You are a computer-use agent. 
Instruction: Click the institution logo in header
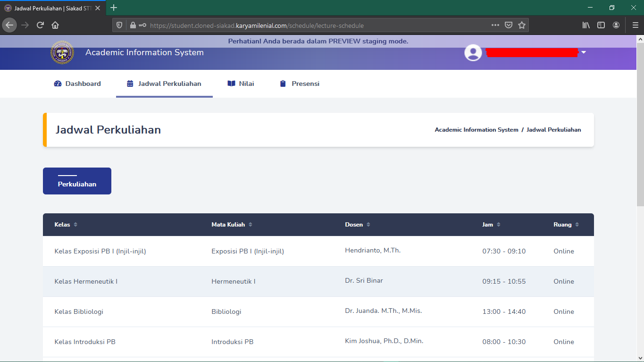(62, 52)
